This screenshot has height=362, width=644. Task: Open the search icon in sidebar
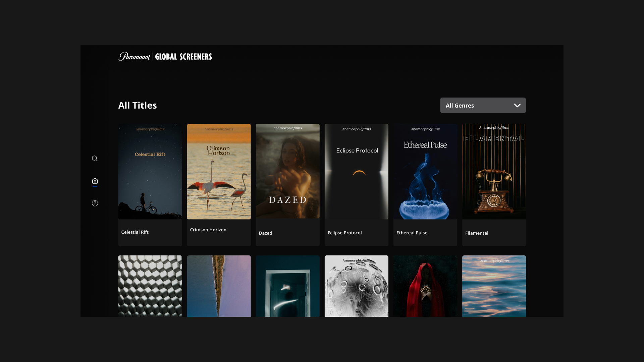tap(95, 158)
